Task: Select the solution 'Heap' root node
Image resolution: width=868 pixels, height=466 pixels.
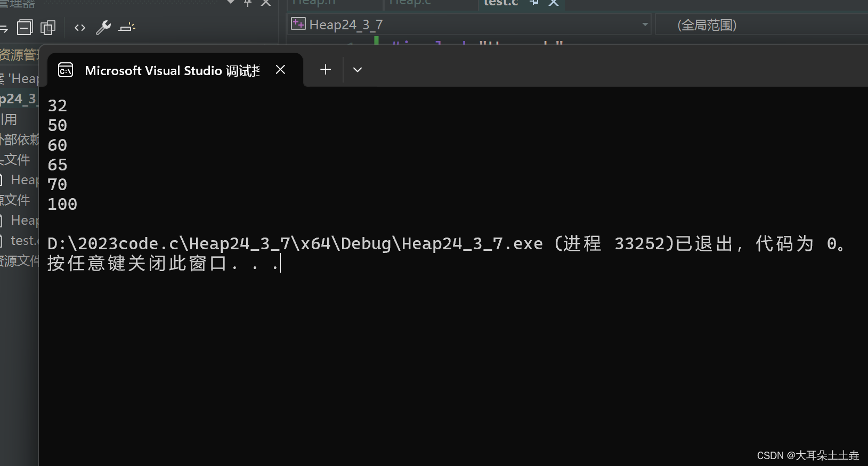Action: [19, 78]
